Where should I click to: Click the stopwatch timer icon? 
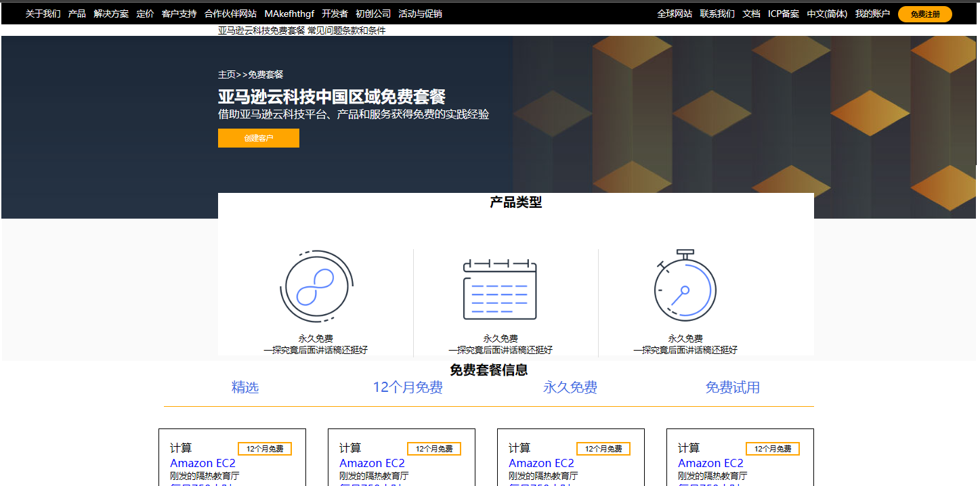685,285
